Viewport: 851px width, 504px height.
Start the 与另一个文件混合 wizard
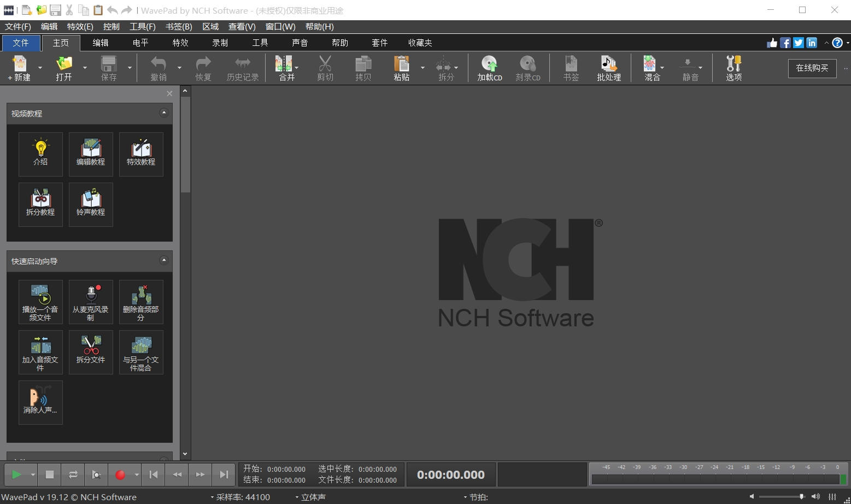pyautogui.click(x=141, y=352)
